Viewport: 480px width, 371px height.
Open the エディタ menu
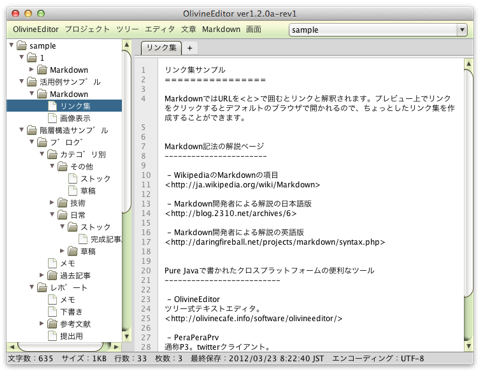(160, 29)
